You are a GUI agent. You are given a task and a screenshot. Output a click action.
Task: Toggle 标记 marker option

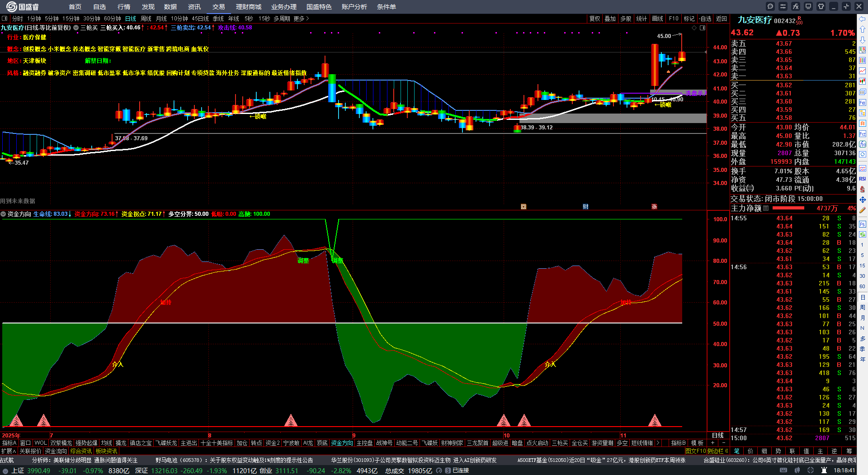pyautogui.click(x=689, y=19)
